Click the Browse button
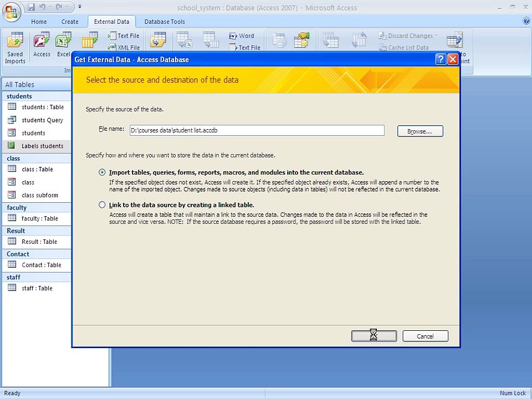Image resolution: width=532 pixels, height=399 pixels. tap(420, 131)
